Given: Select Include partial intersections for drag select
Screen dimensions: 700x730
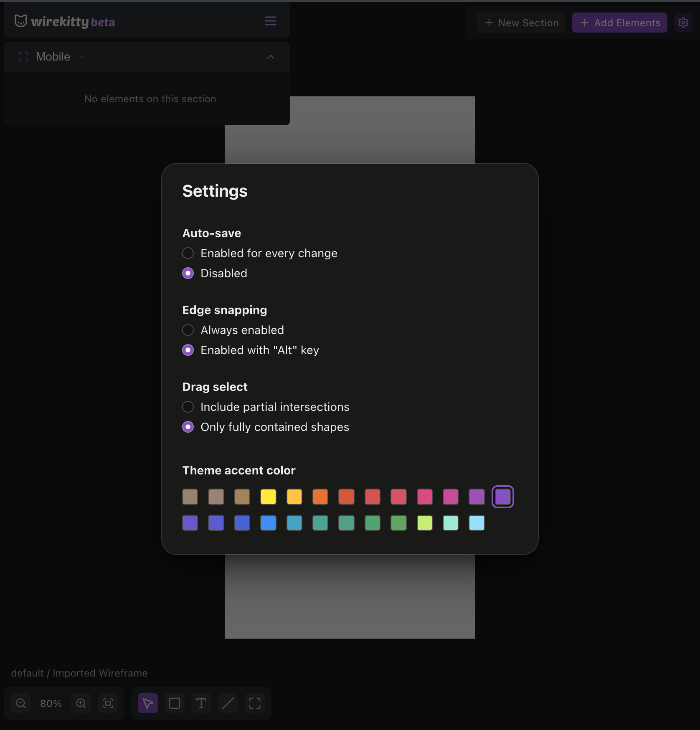Looking at the screenshot, I should coord(188,407).
